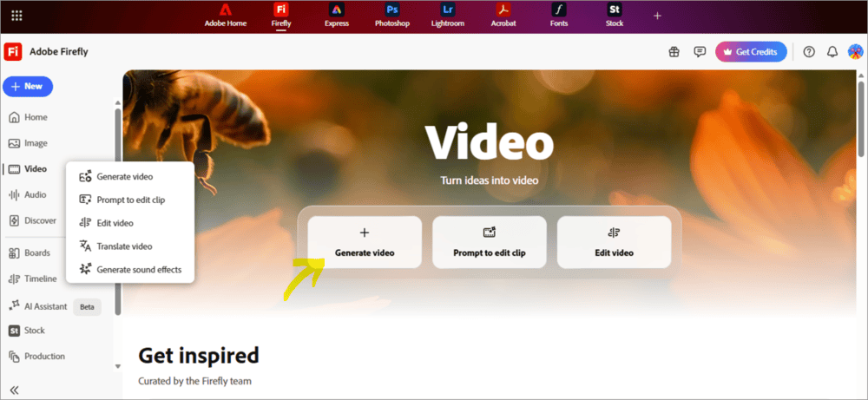Viewport: 868px width, 400px height.
Task: Collapse the sidebar with double chevron
Action: (15, 390)
